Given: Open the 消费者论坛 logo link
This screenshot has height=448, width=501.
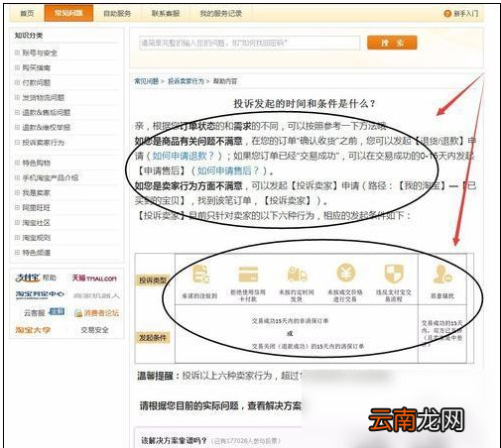Looking at the screenshot, I should [96, 313].
